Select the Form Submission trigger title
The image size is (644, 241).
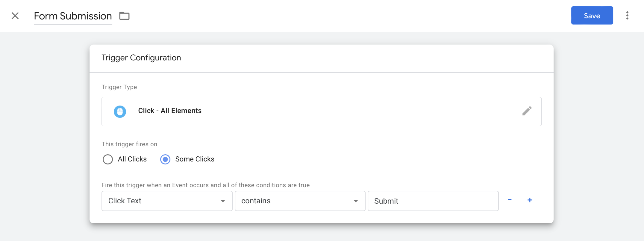[x=73, y=16]
